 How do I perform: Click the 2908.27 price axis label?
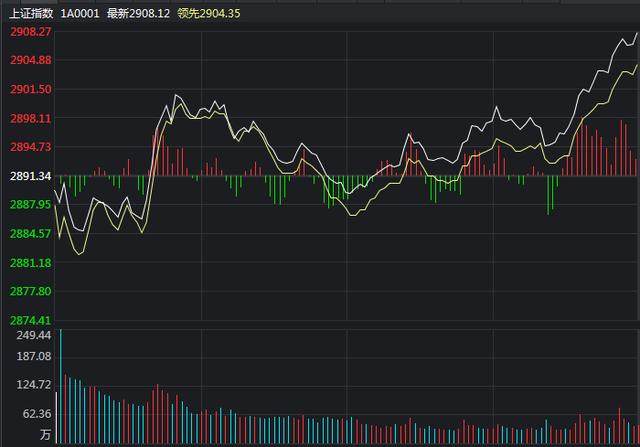coord(31,31)
